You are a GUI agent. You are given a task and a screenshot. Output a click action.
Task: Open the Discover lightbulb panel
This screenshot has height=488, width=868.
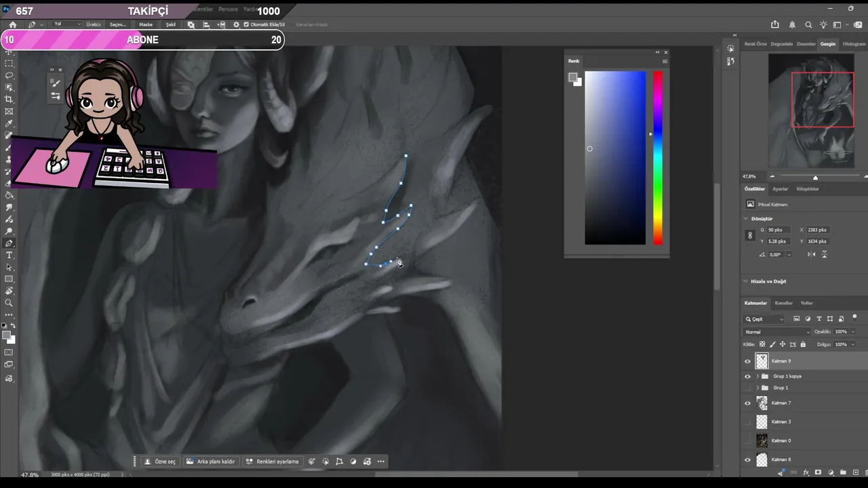[x=823, y=24]
